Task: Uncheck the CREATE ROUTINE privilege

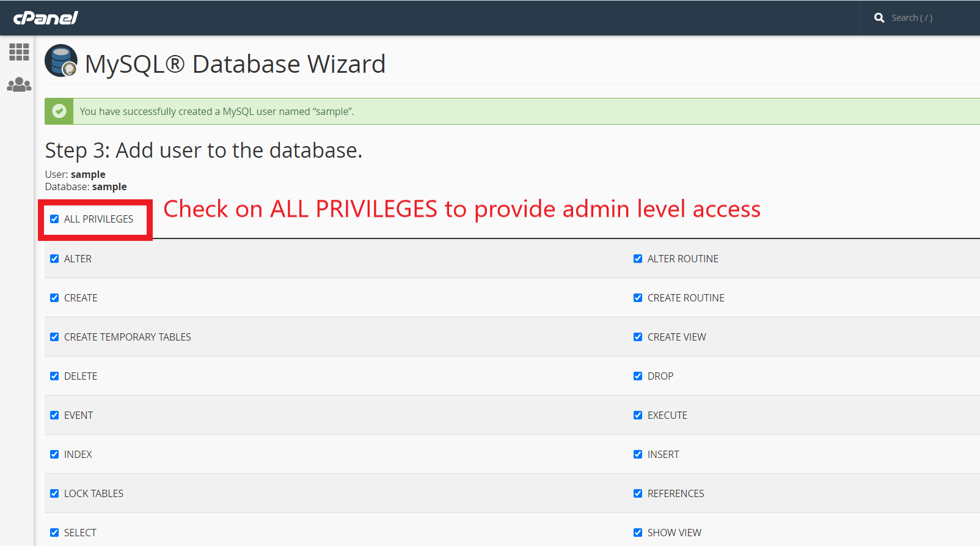Action: click(638, 298)
